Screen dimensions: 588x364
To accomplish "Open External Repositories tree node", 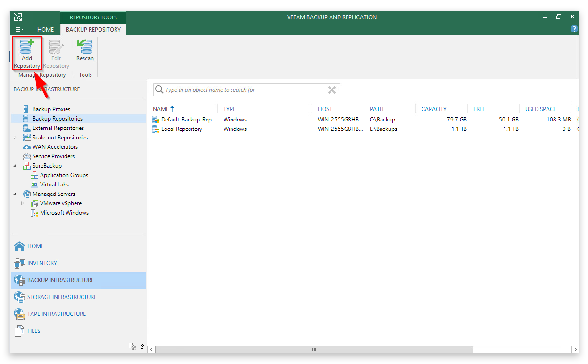I will point(58,128).
